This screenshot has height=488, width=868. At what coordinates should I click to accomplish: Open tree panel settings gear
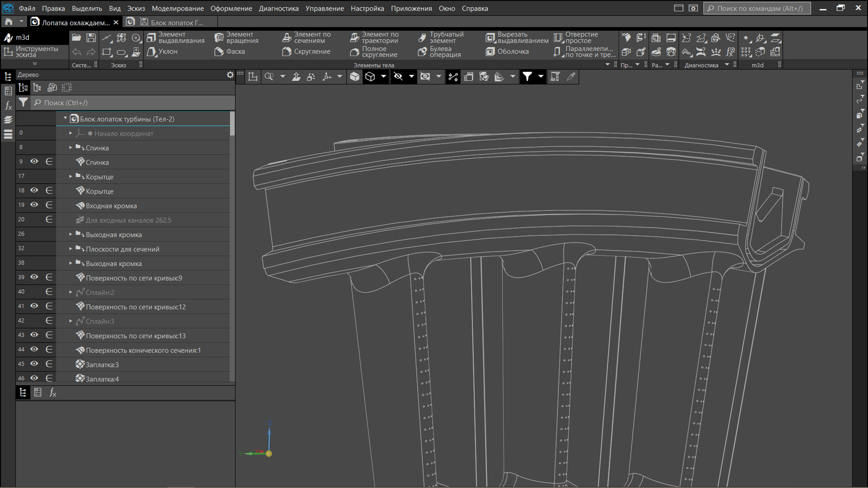tap(230, 75)
